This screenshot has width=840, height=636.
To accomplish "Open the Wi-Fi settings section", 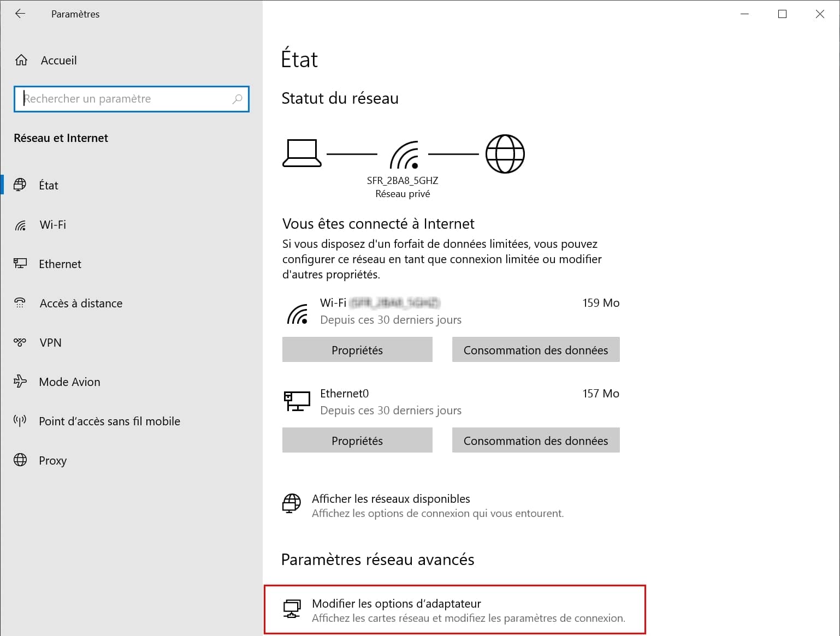I will coord(52,225).
